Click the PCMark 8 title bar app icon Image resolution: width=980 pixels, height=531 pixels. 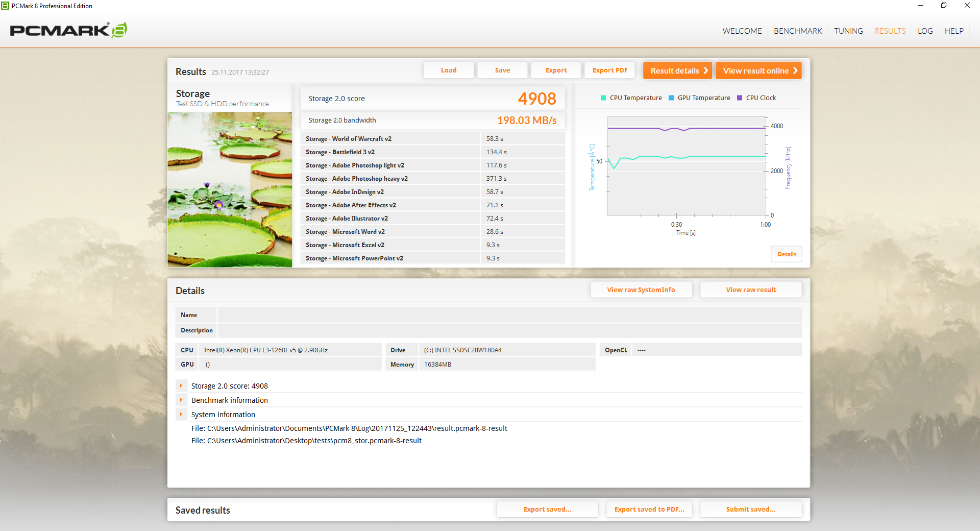click(5, 6)
